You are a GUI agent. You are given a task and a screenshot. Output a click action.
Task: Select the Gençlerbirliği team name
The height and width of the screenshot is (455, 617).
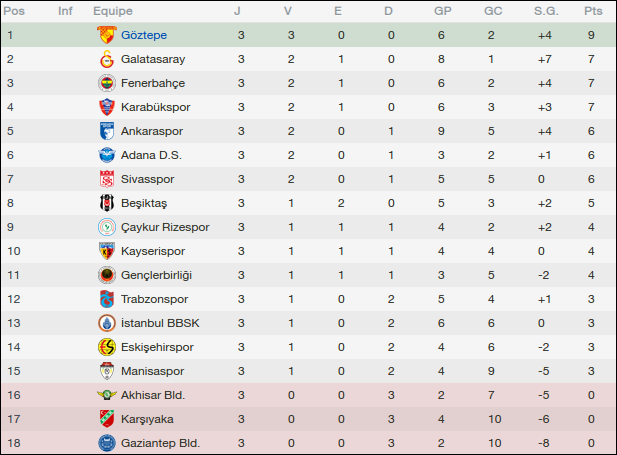(156, 275)
